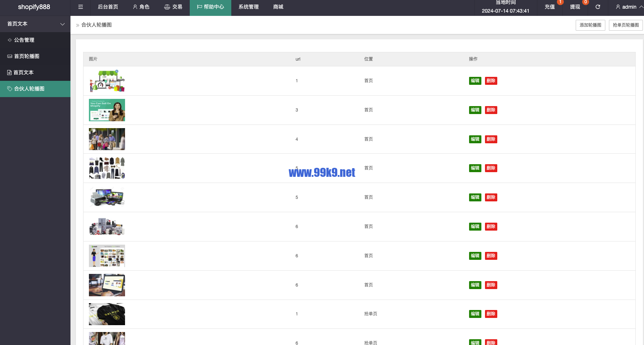Open 商城 menu
The height and width of the screenshot is (345, 644).
(x=278, y=7)
